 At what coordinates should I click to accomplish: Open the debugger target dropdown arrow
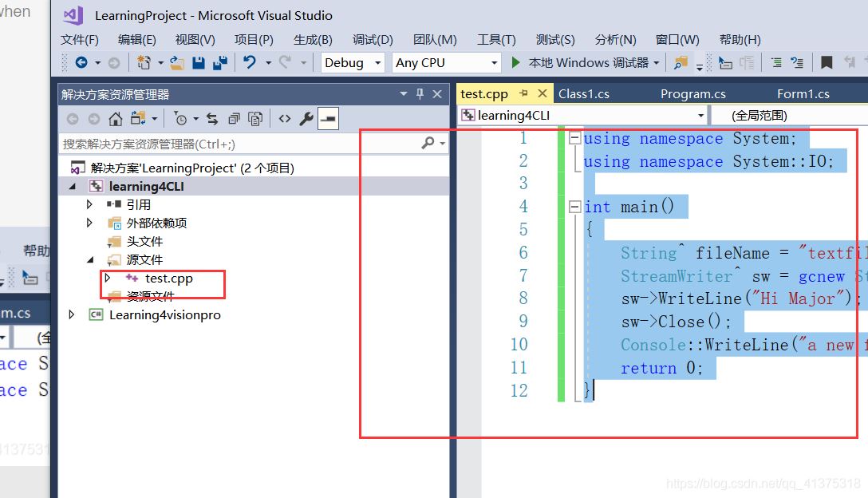[x=657, y=62]
